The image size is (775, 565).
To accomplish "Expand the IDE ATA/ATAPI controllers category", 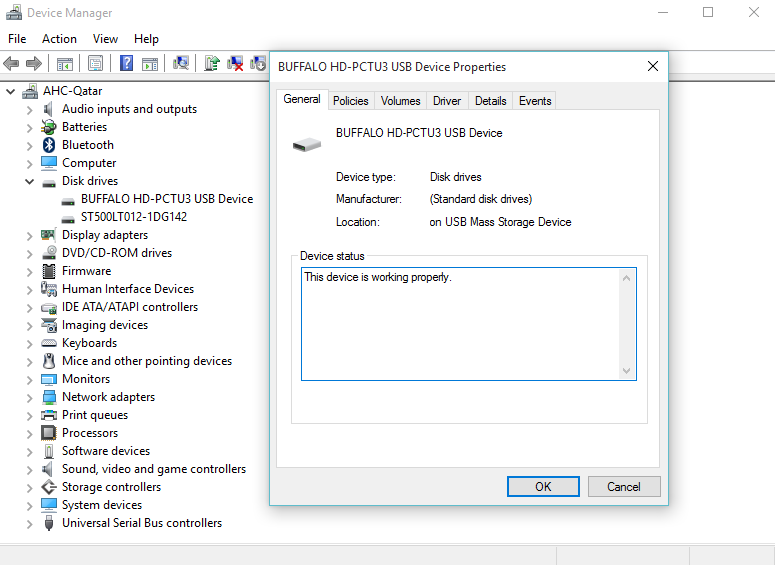I will [30, 307].
